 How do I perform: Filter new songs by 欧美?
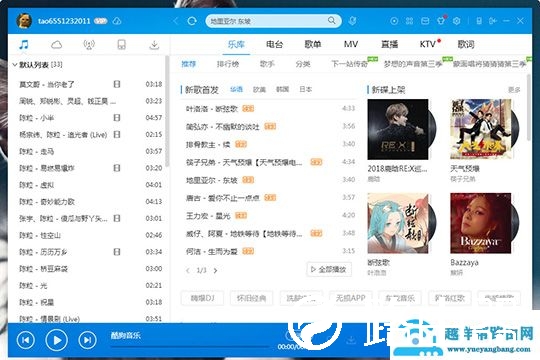(259, 90)
